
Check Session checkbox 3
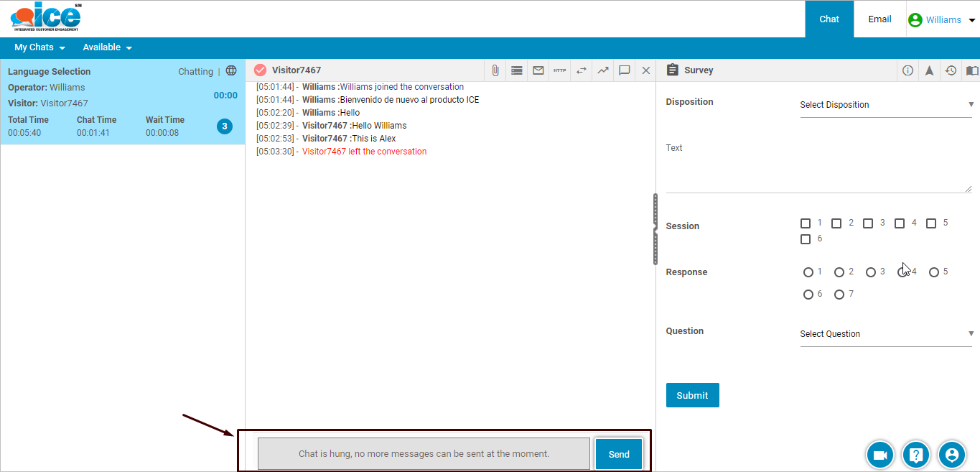pos(868,223)
